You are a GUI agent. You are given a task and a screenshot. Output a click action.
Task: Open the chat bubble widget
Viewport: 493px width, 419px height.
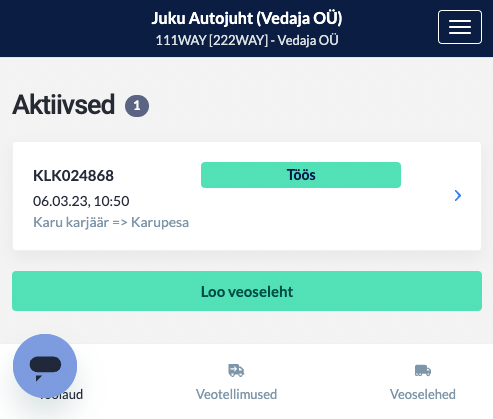click(x=45, y=366)
